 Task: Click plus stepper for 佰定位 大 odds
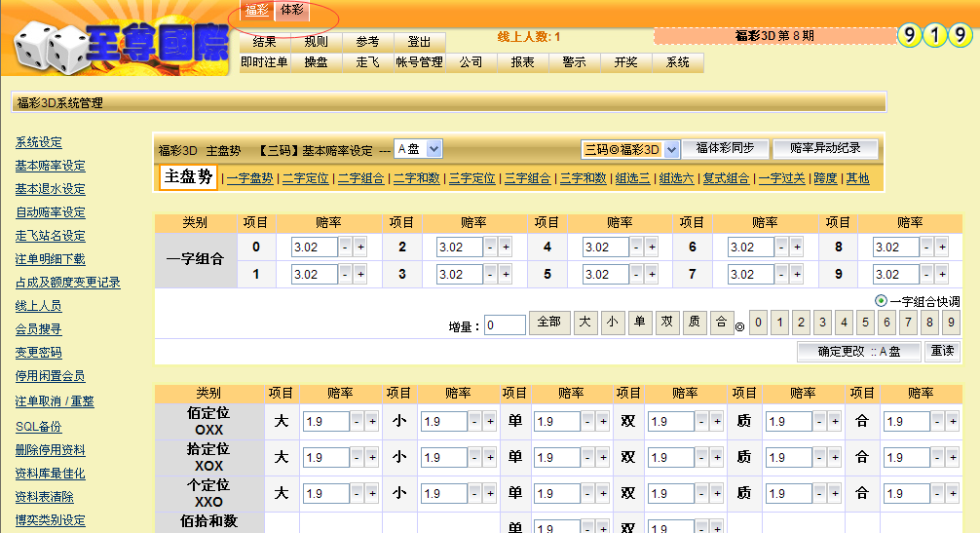pyautogui.click(x=371, y=422)
